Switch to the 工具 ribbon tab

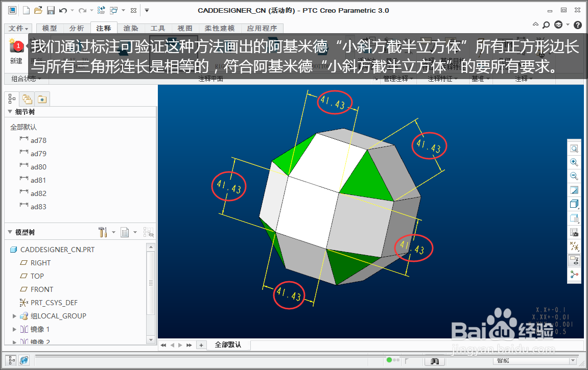(x=158, y=29)
